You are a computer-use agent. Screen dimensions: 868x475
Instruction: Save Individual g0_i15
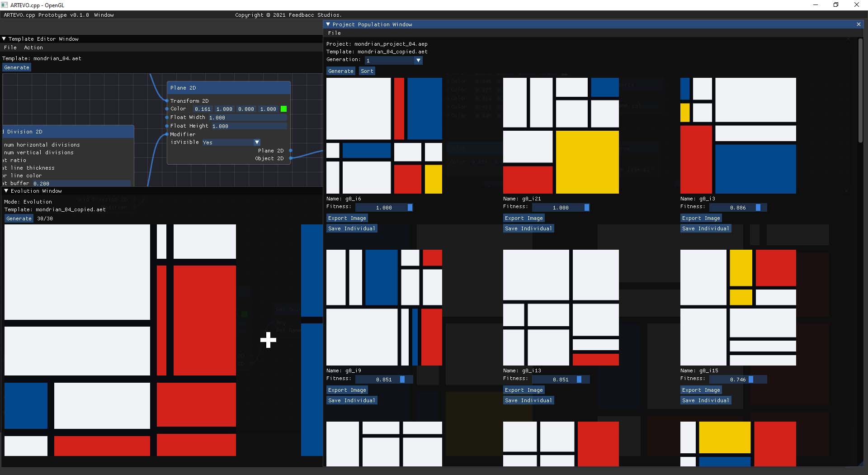coord(706,400)
